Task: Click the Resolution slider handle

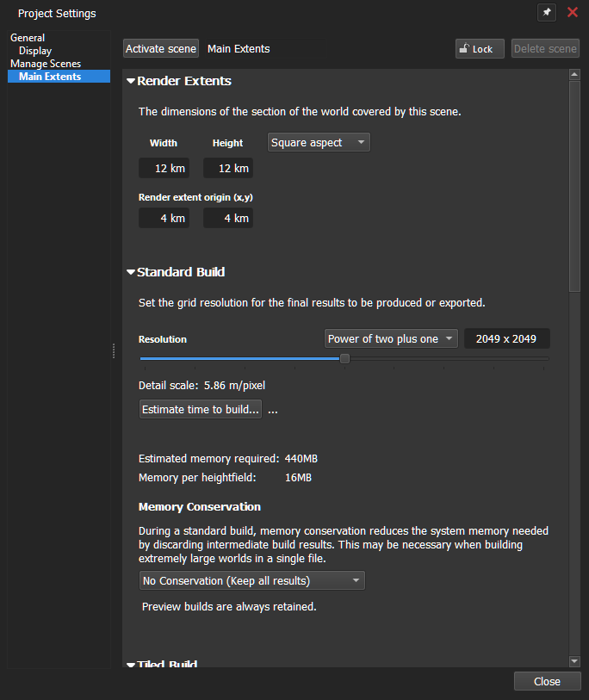Action: pos(344,358)
